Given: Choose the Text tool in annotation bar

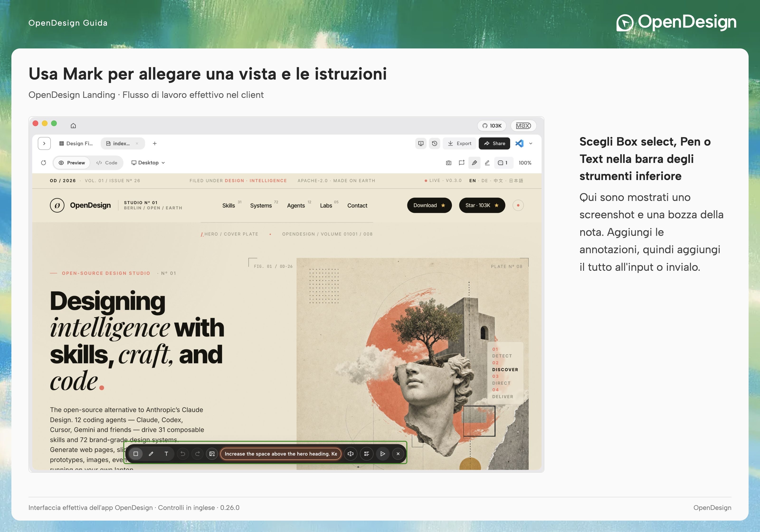Looking at the screenshot, I should pos(166,454).
